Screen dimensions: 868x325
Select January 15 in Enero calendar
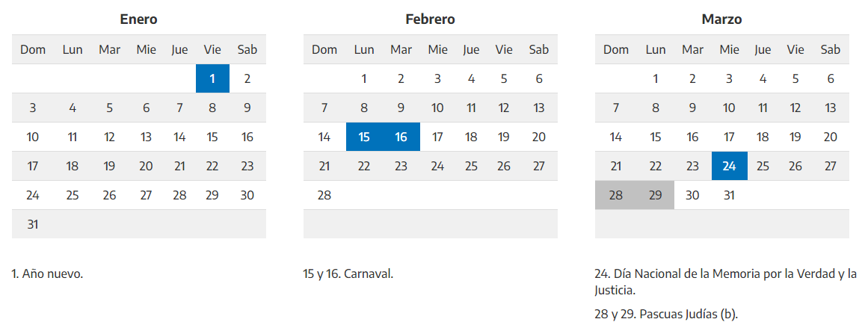coord(212,137)
